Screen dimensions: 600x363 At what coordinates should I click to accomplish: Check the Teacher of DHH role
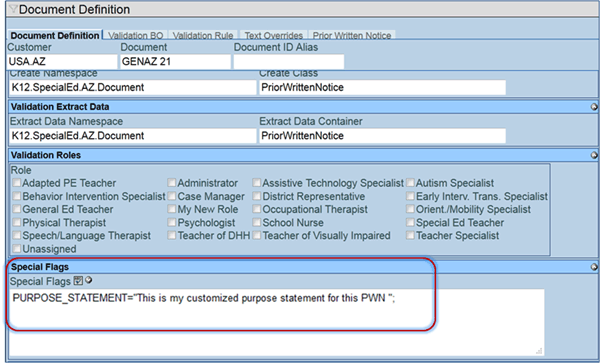[x=172, y=235]
